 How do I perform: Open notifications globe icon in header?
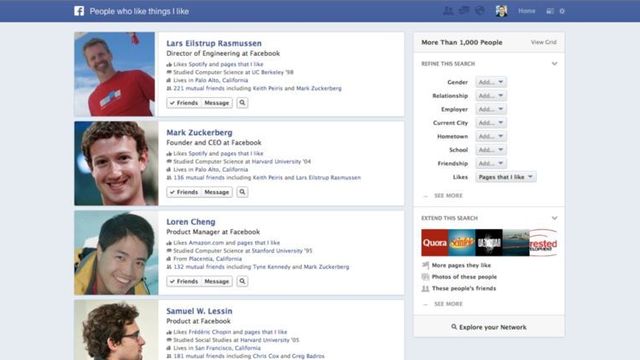coord(480,11)
